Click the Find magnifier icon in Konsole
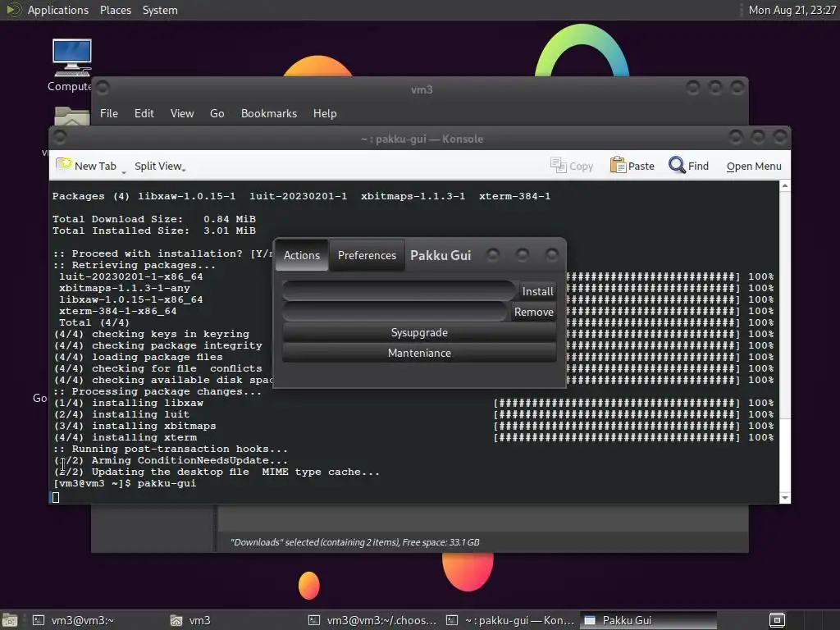This screenshot has height=630, width=840. pyautogui.click(x=677, y=165)
